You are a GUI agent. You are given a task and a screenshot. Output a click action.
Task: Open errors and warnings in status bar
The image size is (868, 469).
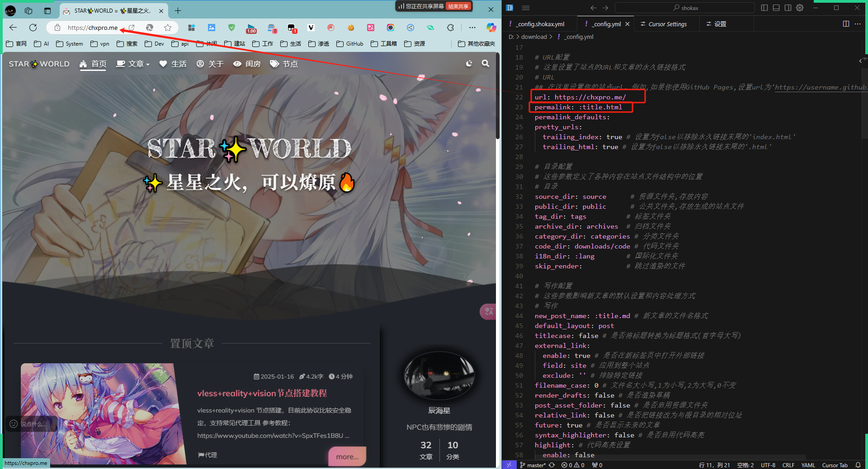click(x=573, y=465)
